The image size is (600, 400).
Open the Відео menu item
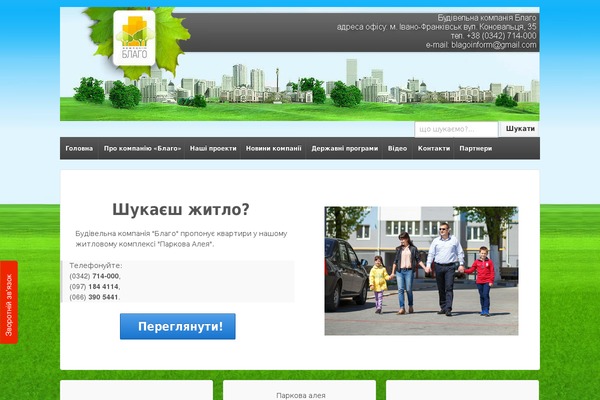tap(397, 148)
